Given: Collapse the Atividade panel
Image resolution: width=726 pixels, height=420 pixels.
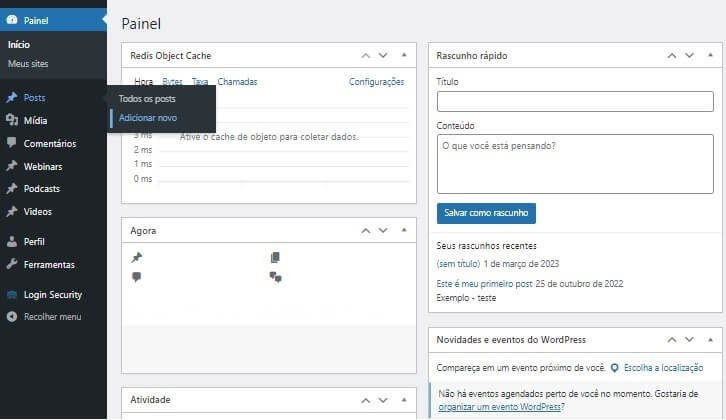Looking at the screenshot, I should pos(404,400).
